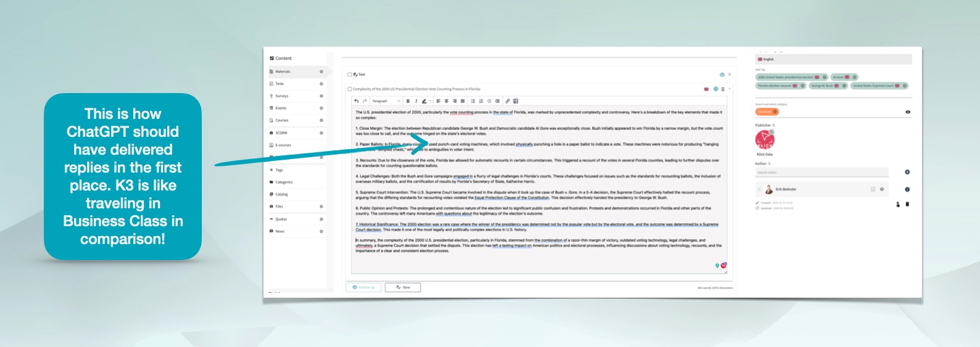Image resolution: width=980 pixels, height=347 pixels.
Task: Click the bulleted list icon
Action: point(473,101)
